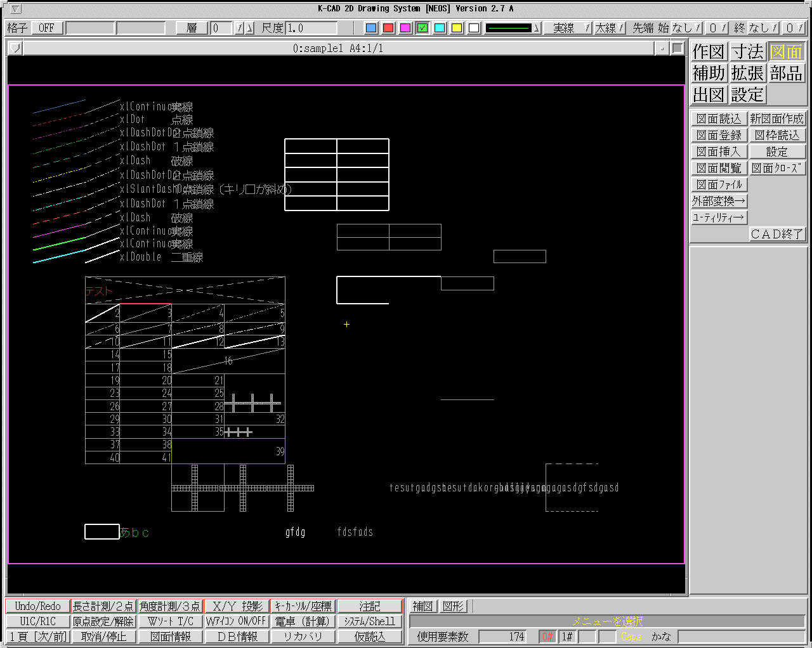Viewport: 812px width, 648px height.
Task: Click the Undo/Redo button
Action: [37, 606]
